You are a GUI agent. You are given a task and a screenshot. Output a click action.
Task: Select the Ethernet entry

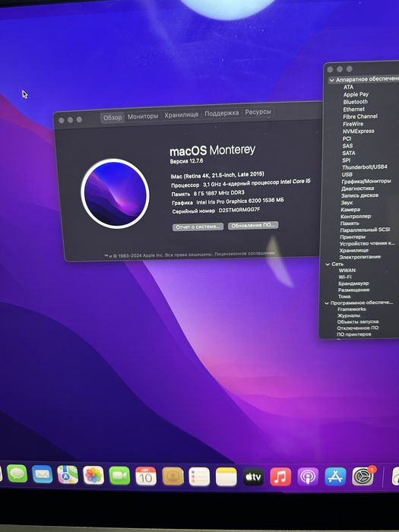(x=354, y=109)
